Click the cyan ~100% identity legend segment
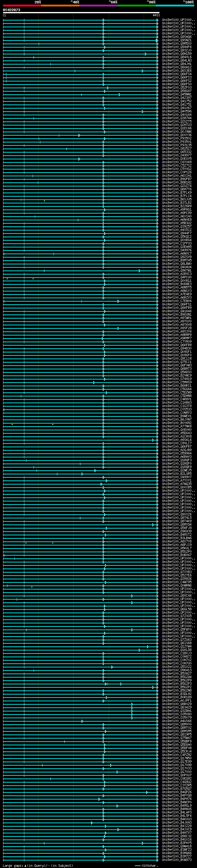197x868 pixels. (175, 6)
